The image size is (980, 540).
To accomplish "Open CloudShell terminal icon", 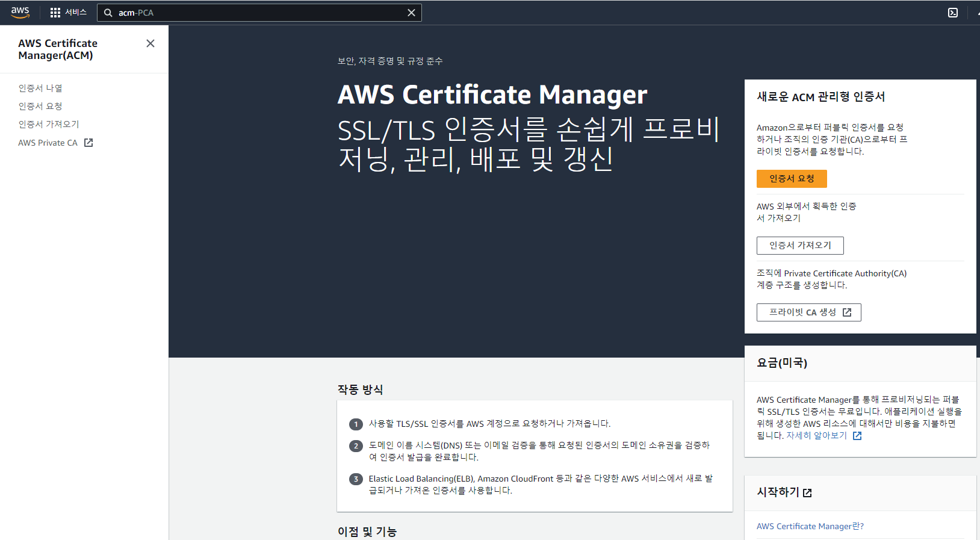I will coord(953,13).
